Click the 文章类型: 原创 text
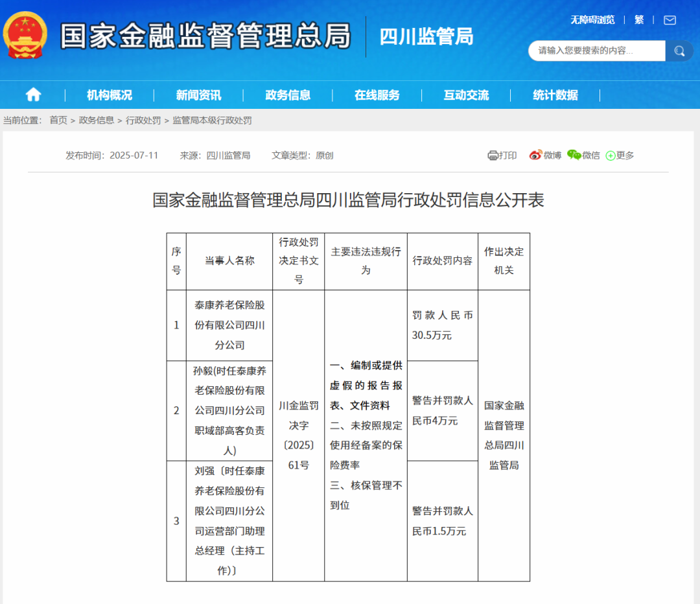Viewport: 700px width, 604px height. 303,156
